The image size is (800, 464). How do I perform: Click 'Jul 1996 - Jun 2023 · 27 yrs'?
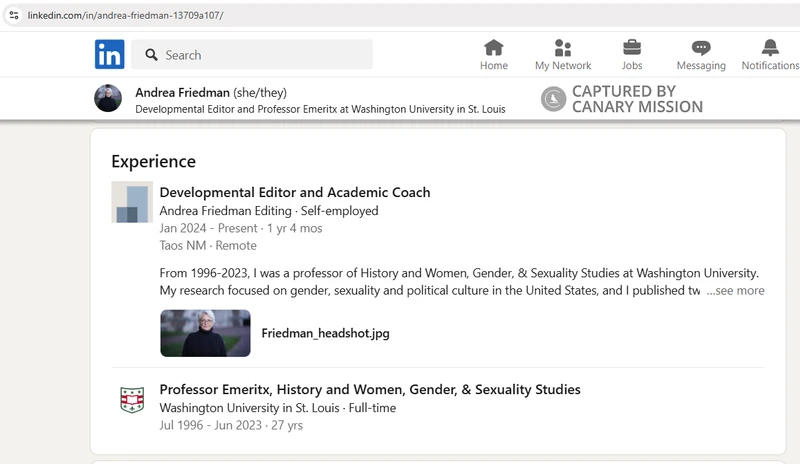(231, 425)
